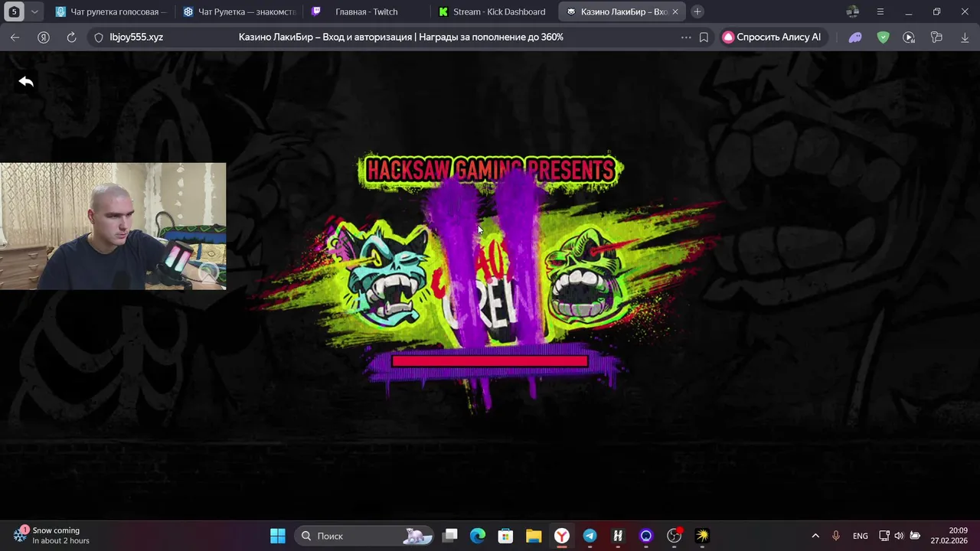The width and height of the screenshot is (980, 551).
Task: Open the collections panel icon
Action: [936, 37]
